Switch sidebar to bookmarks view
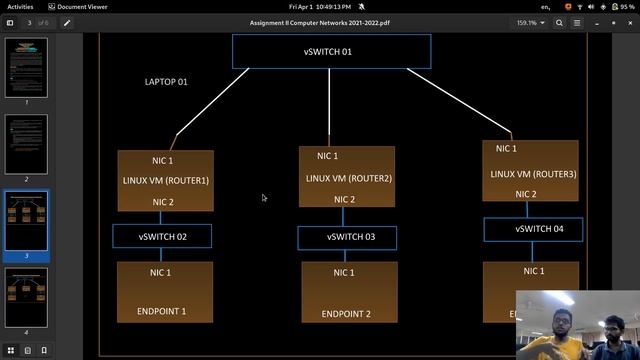 44,351
